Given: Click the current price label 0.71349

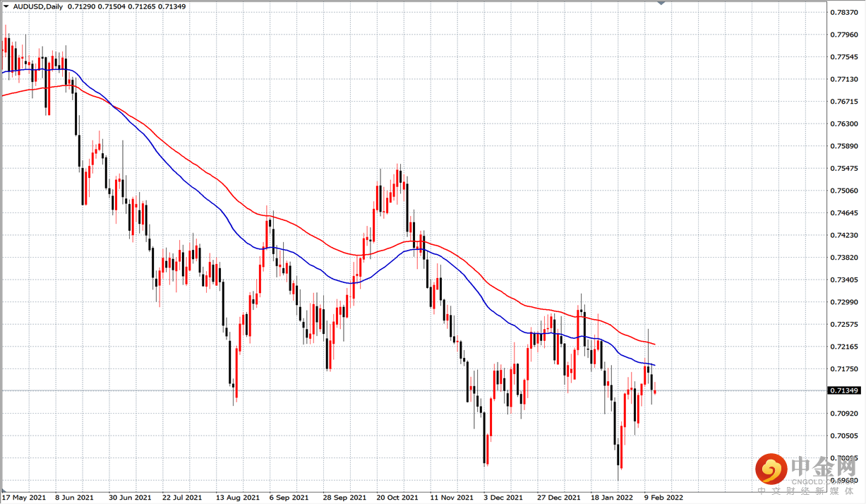Looking at the screenshot, I should 843,390.
